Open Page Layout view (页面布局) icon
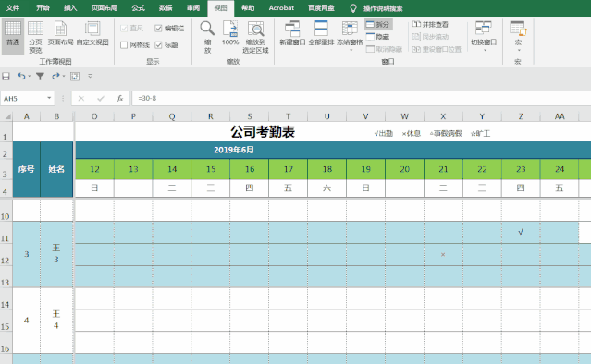This screenshot has height=364, width=591. click(x=60, y=29)
